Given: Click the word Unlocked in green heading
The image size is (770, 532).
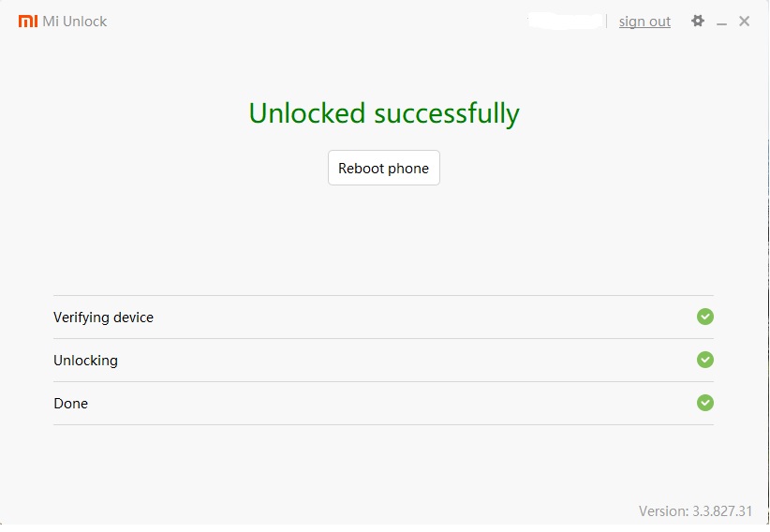Looking at the screenshot, I should (306, 113).
